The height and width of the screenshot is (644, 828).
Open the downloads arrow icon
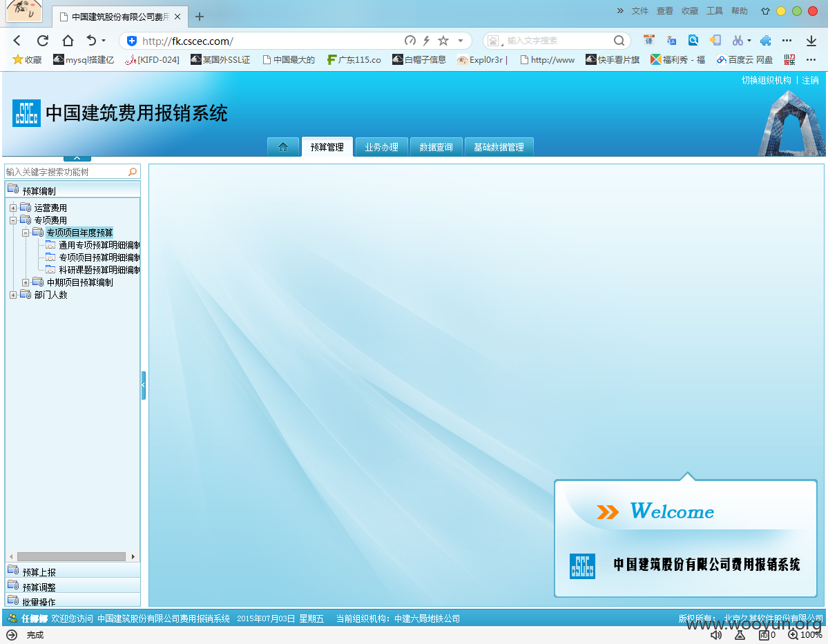point(811,41)
